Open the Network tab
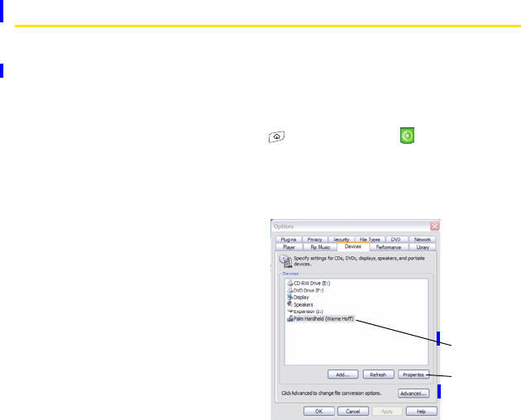This screenshot has height=420, width=521. (423, 239)
